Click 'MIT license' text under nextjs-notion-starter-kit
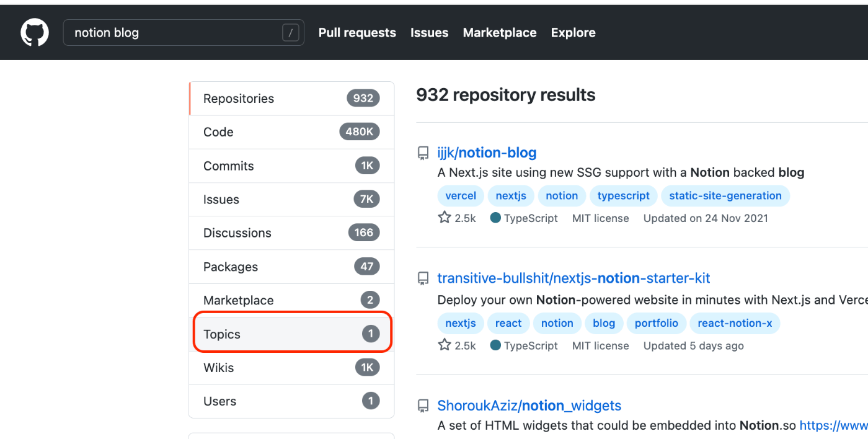868x439 pixels. (x=600, y=345)
